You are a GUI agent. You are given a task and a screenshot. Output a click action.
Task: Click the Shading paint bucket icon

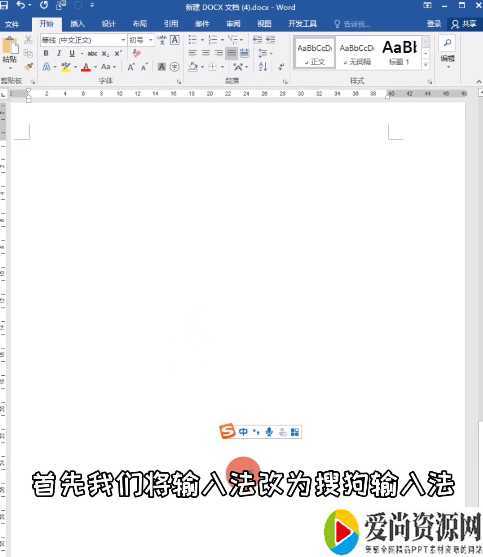click(193, 67)
